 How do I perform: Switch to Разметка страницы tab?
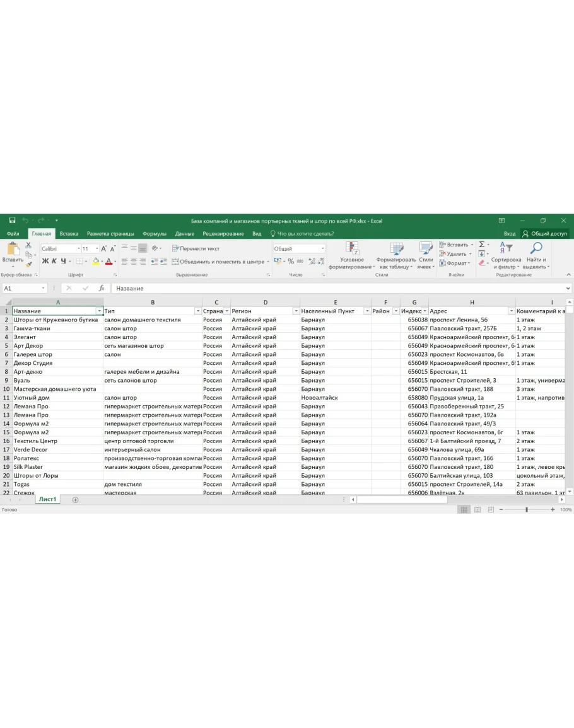tap(110, 234)
